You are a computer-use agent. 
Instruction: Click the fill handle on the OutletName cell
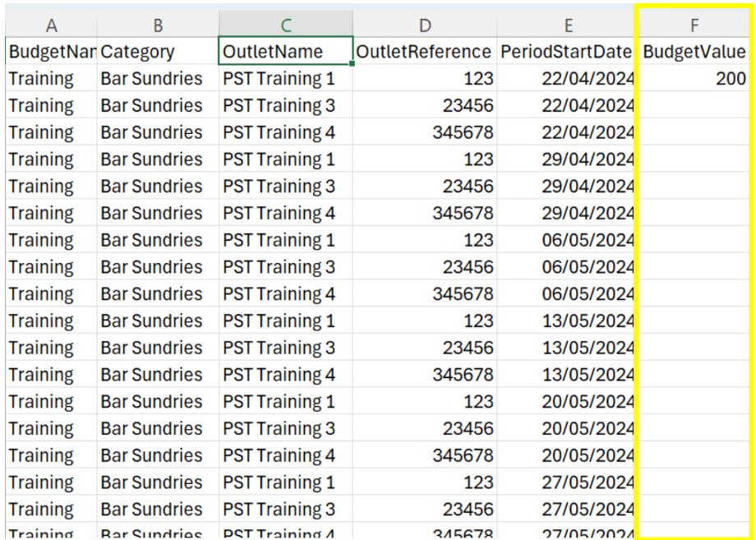pyautogui.click(x=353, y=64)
